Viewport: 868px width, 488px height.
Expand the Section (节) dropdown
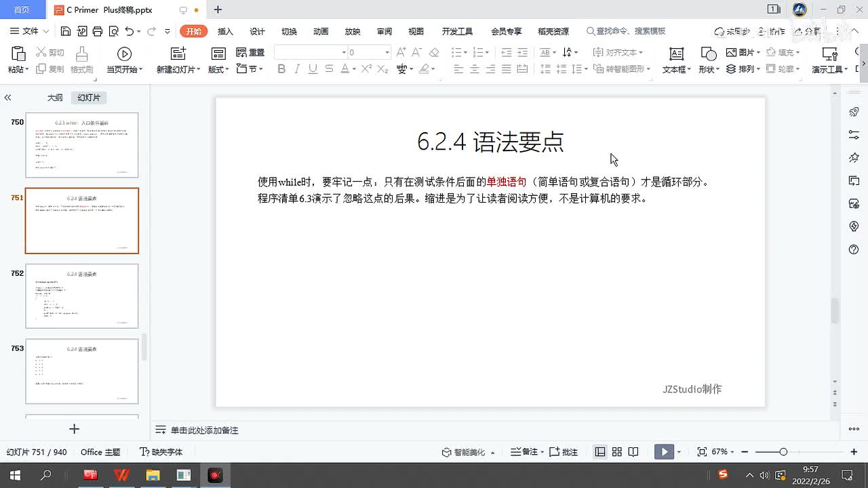coord(250,69)
